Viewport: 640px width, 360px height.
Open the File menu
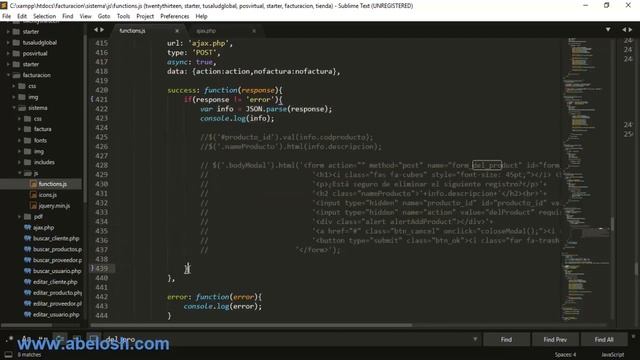coord(7,16)
